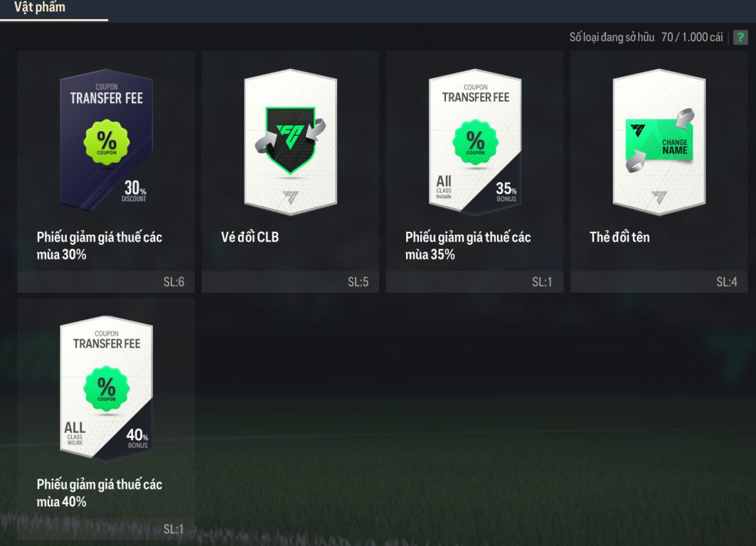The image size is (756, 546).
Task: Select the club change ticket card image
Action: click(x=290, y=142)
